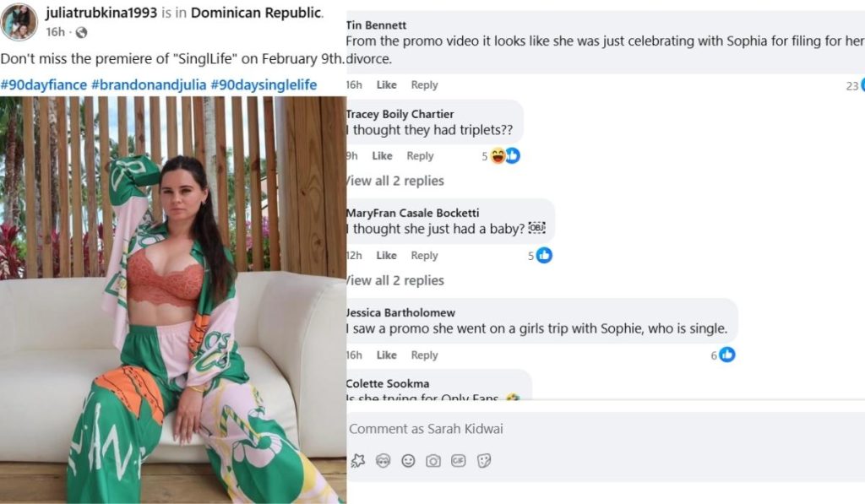The width and height of the screenshot is (865, 504).
Task: Click the avatar sticker icon in comment bar
Action: point(359,462)
